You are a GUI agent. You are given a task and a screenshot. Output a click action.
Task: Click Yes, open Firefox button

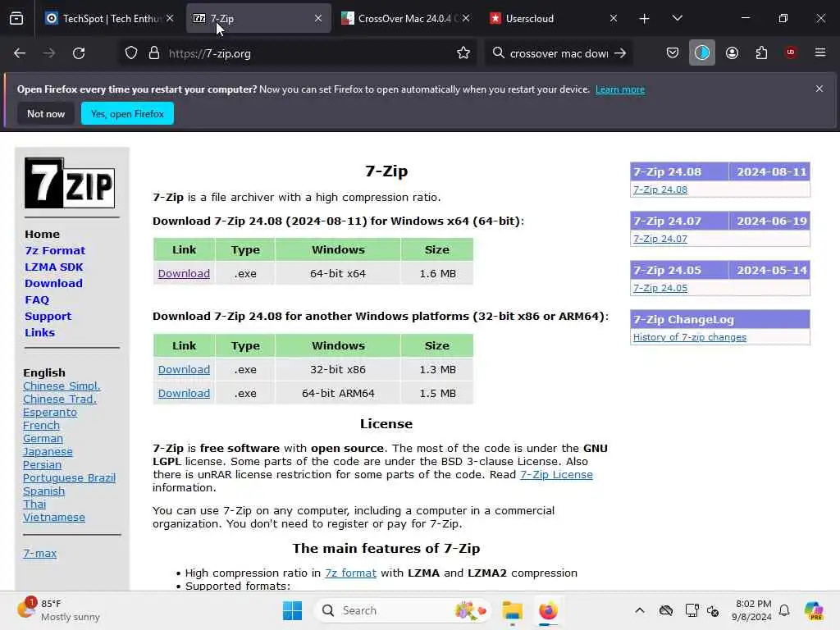127,113
